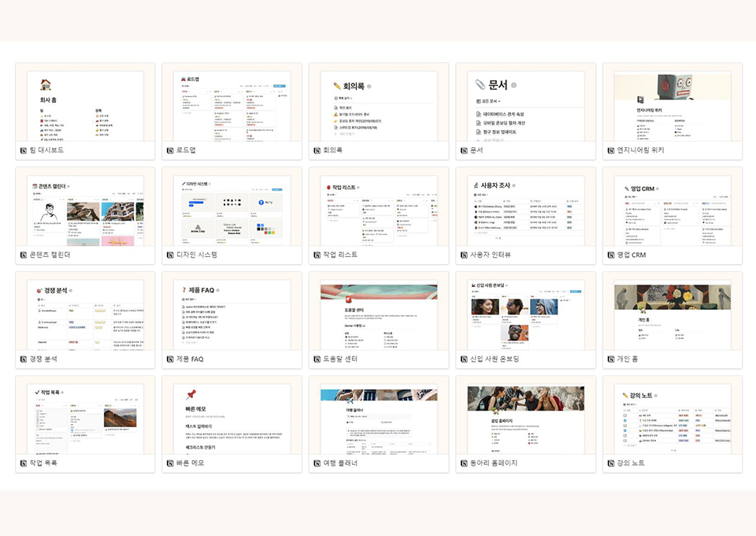
Task: Click the Notion icon next to 로드맵 label
Action: click(170, 151)
